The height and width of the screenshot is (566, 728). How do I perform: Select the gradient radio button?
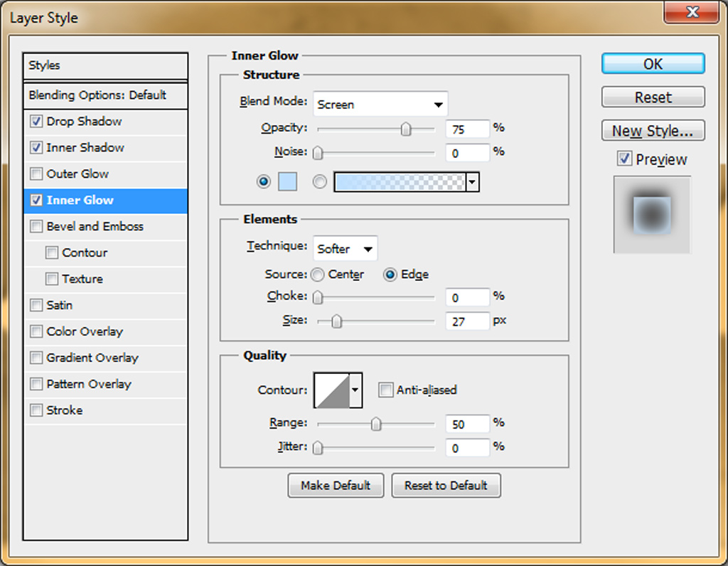click(319, 181)
